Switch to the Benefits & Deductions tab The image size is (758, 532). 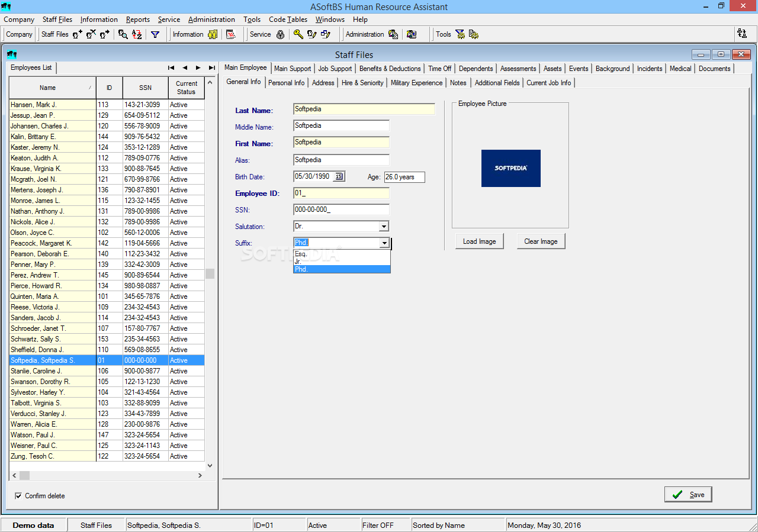click(x=390, y=69)
